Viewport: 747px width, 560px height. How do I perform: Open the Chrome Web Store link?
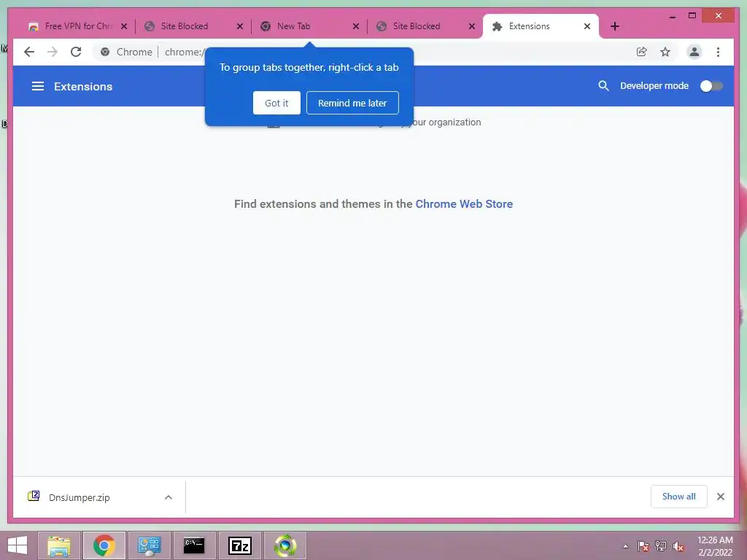pyautogui.click(x=464, y=204)
